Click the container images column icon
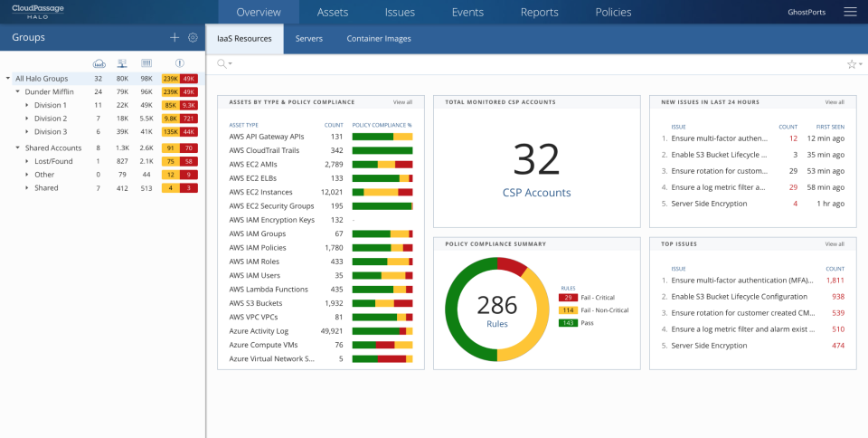 [146, 63]
